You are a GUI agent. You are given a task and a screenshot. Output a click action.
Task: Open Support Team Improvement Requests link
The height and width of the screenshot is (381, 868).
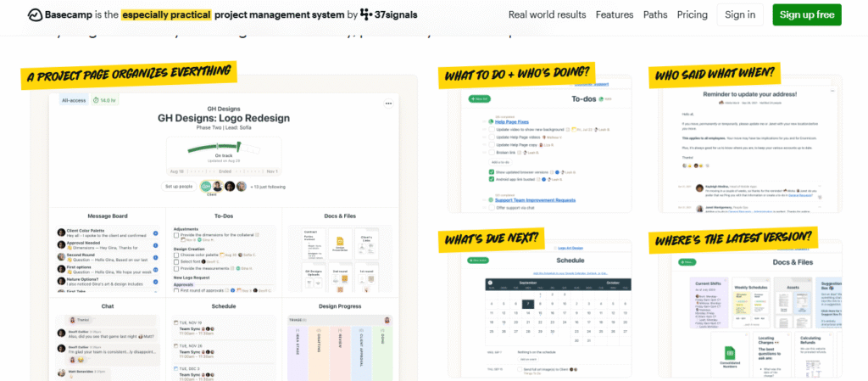(x=536, y=200)
